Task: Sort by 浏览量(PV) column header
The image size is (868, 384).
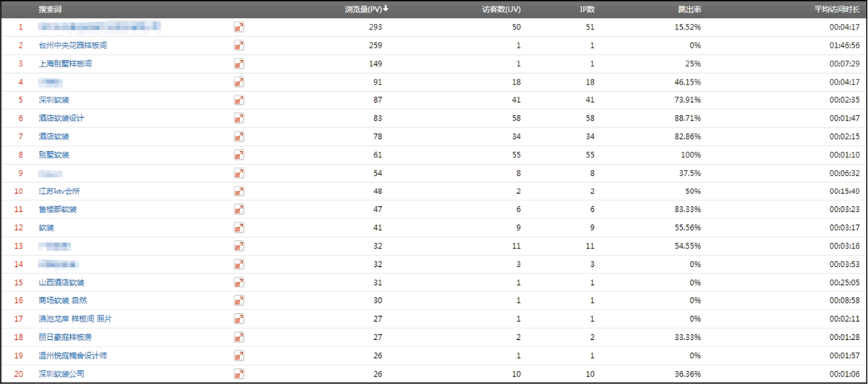Action: pyautogui.click(x=367, y=9)
